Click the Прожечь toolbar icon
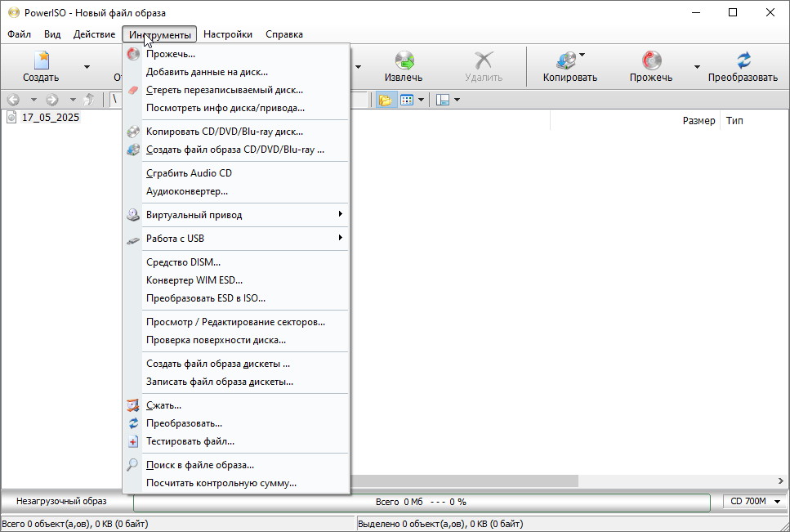790x532 pixels. pos(651,60)
